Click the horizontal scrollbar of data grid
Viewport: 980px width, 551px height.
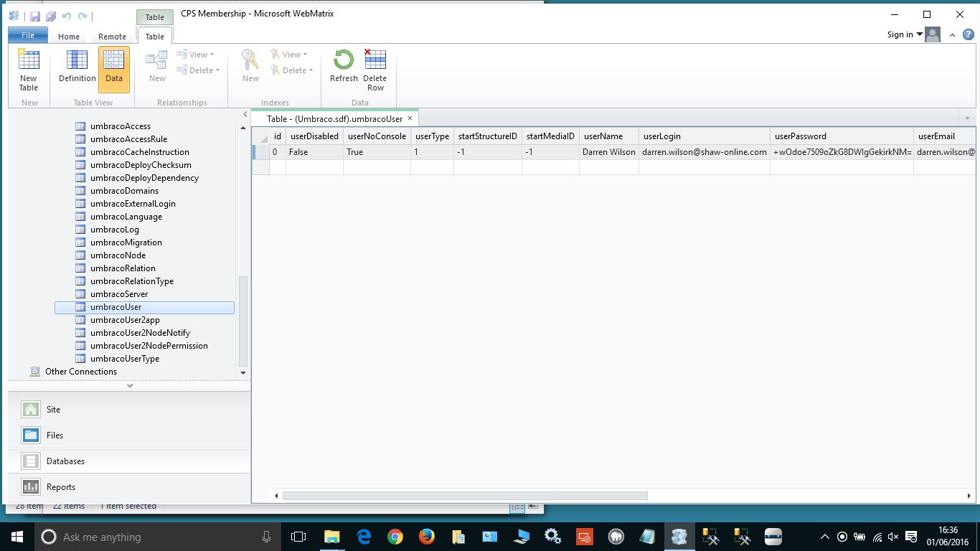point(465,496)
